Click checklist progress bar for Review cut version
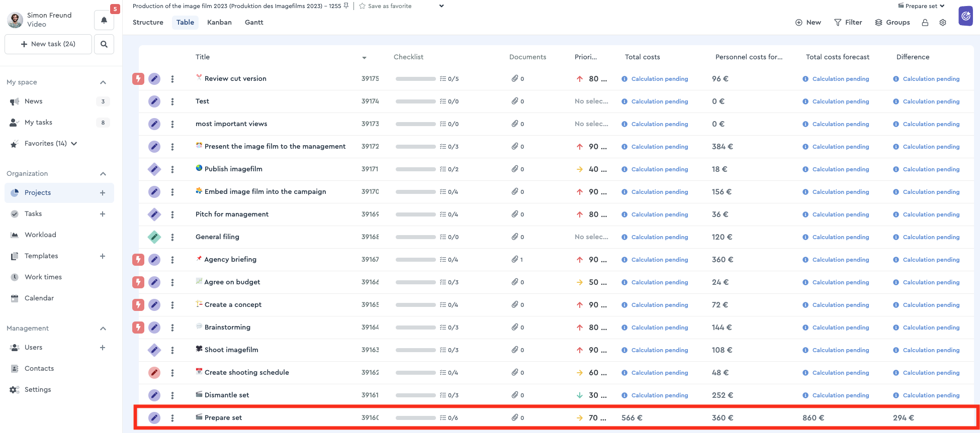980x433 pixels. click(415, 79)
